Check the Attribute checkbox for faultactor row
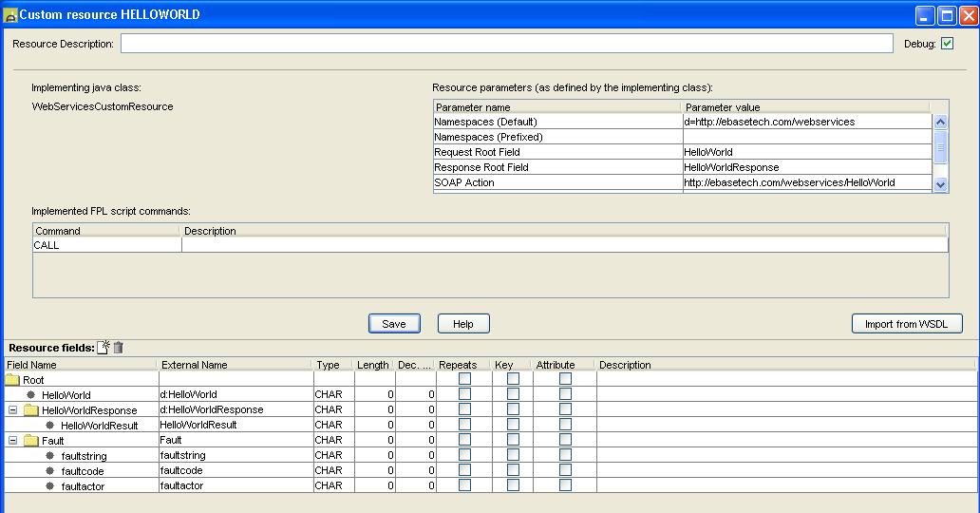 point(565,485)
